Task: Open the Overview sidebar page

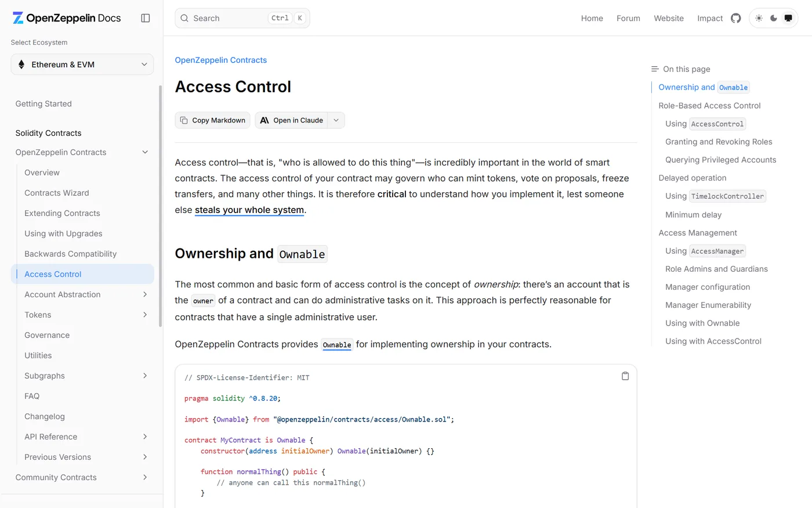Action: coord(42,172)
